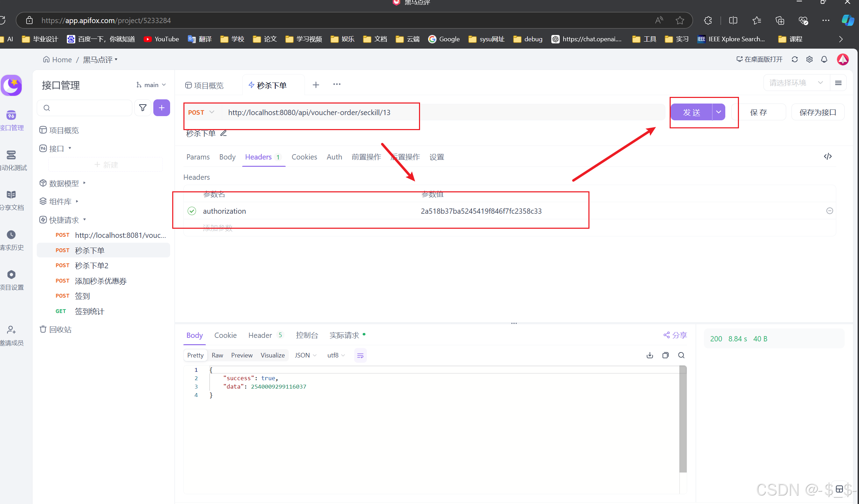The image size is (859, 504).
Task: Switch to the Params tab
Action: point(198,157)
